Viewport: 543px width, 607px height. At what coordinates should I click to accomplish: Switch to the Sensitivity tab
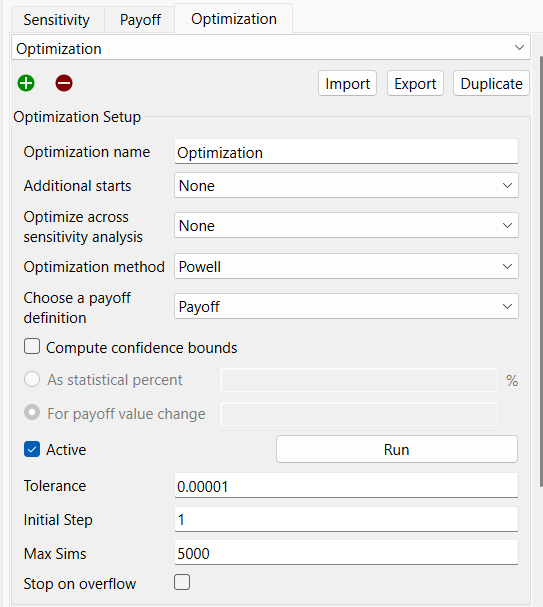click(57, 19)
